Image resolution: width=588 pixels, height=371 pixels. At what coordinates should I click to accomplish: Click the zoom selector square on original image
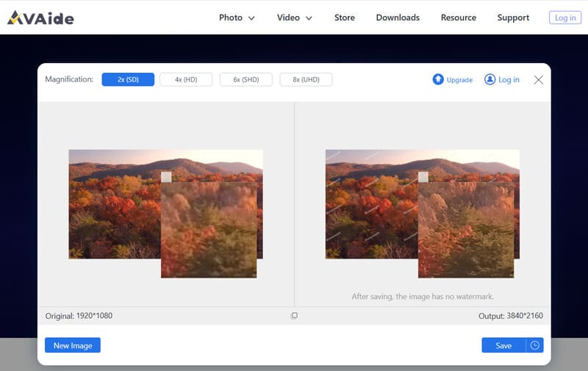pos(166,177)
